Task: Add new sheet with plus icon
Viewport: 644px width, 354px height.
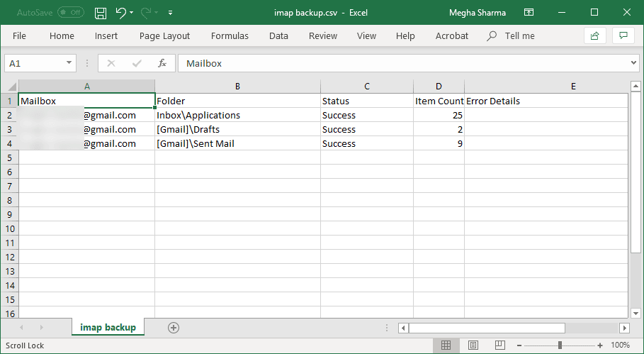Action: click(x=174, y=327)
